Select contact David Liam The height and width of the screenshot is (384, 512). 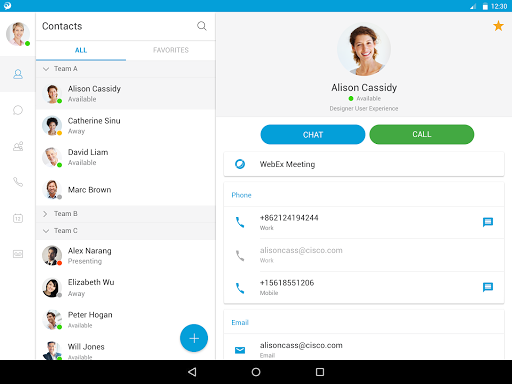[x=126, y=157]
